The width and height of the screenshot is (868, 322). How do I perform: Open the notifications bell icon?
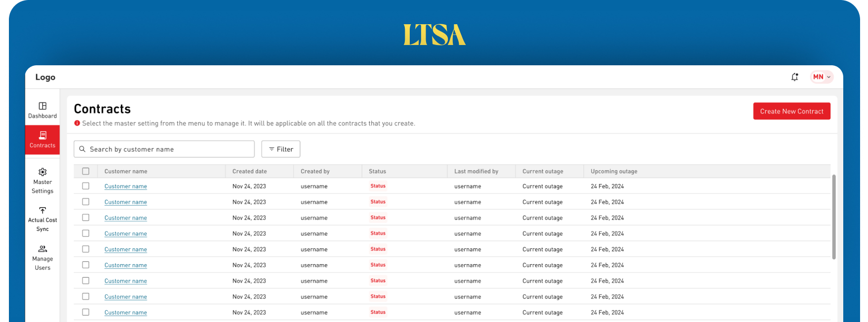(795, 77)
